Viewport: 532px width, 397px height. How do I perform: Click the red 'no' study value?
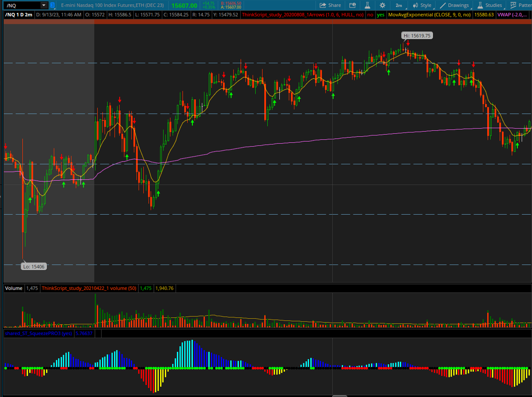point(370,15)
